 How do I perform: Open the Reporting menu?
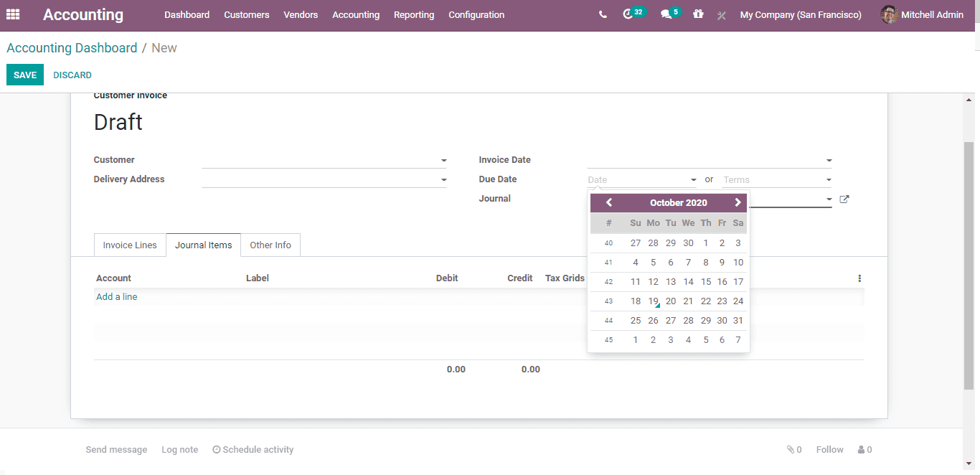point(414,14)
